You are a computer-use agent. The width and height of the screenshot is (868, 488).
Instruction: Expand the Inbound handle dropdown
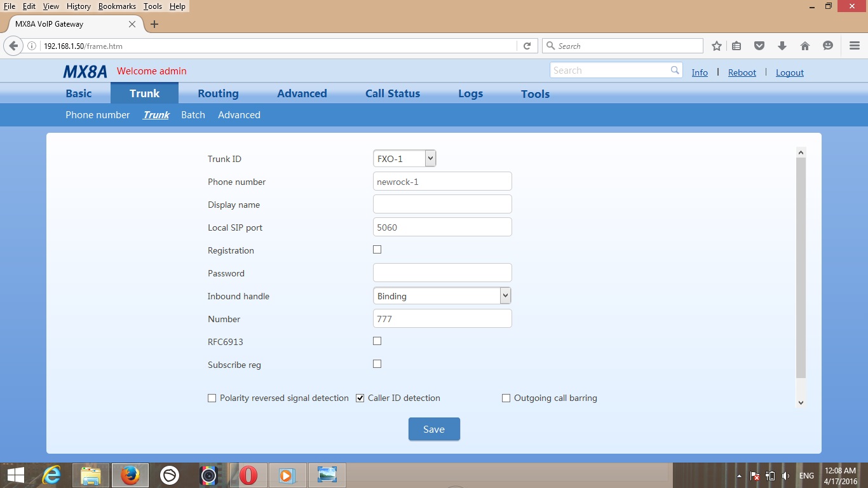click(442, 295)
